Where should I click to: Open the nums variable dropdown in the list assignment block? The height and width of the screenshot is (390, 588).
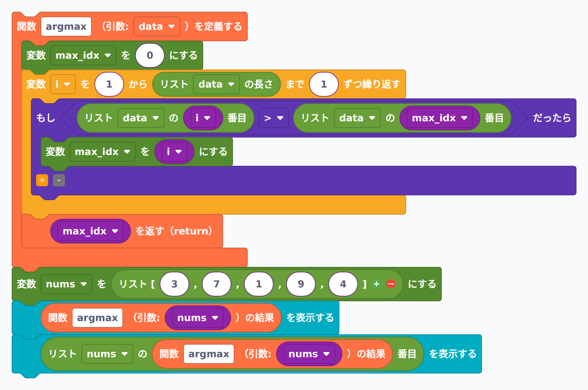67,284
